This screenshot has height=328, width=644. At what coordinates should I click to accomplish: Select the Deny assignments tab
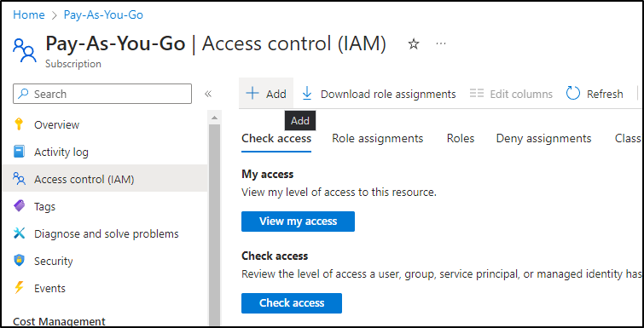tap(543, 139)
